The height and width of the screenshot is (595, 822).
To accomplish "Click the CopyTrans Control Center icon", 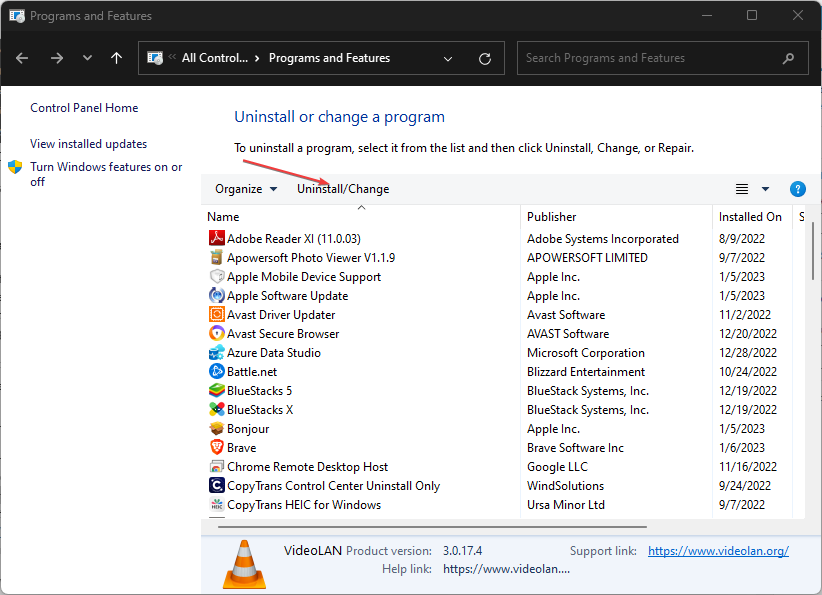I will click(x=217, y=485).
